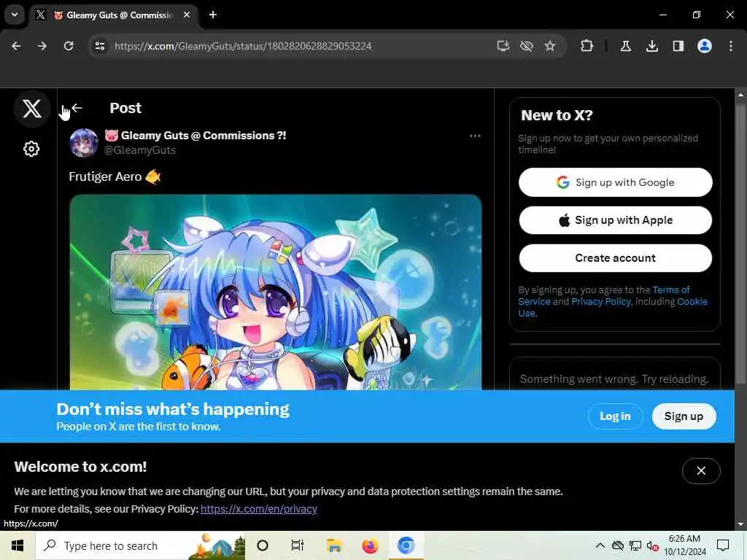Viewport: 747px width, 560px height.
Task: Click the back arrow beside Post
Action: click(77, 108)
